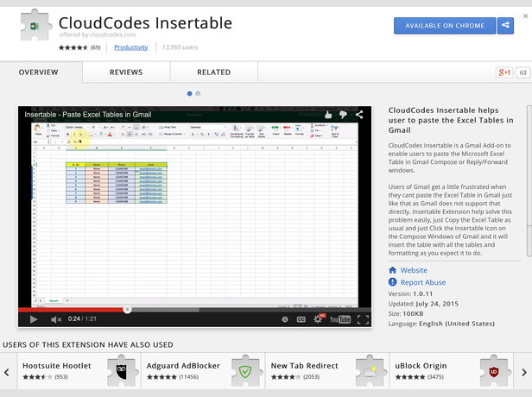Click the New Tab Redirect puzzle icon
The width and height of the screenshot is (532, 397).
(370, 372)
